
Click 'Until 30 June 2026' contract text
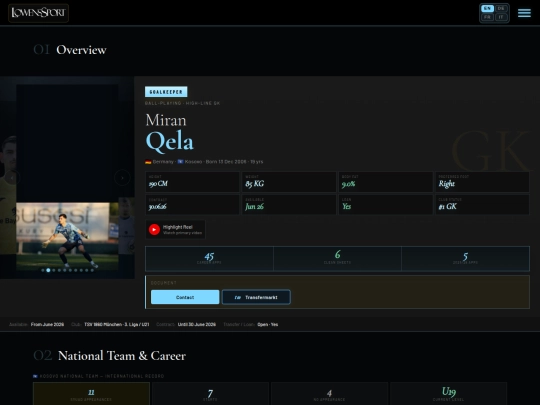tap(197, 324)
